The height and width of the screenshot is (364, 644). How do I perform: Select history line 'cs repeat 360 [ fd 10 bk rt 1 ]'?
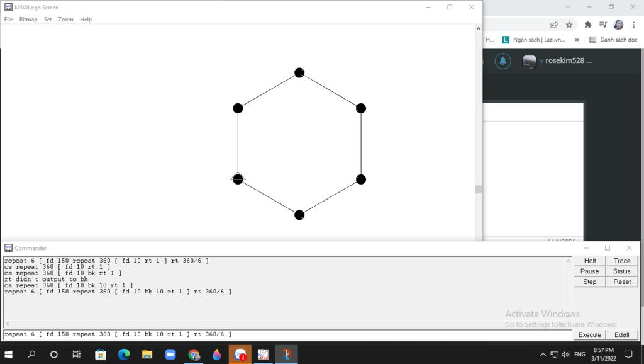[x=63, y=273]
